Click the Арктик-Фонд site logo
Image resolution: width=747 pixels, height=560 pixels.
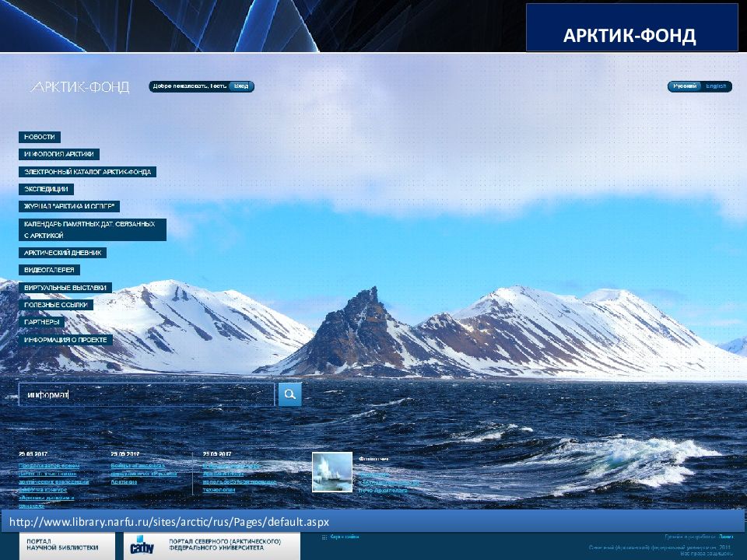79,86
